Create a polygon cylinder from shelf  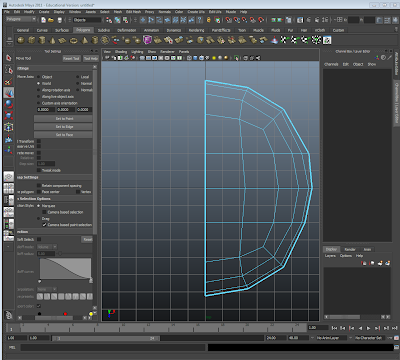tap(42, 41)
